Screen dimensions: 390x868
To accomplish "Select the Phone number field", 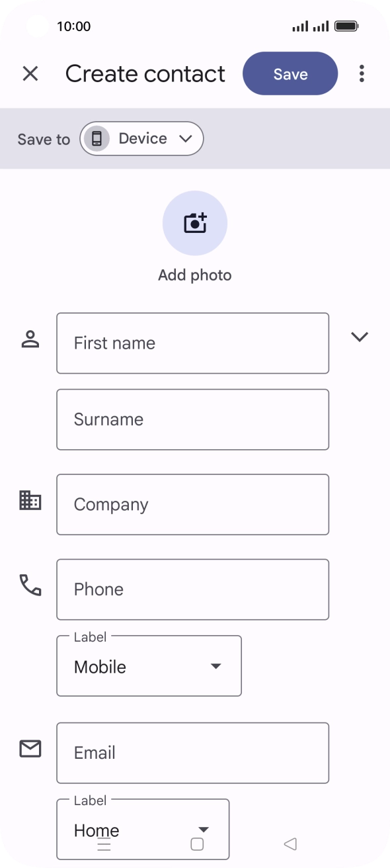I will tap(192, 589).
